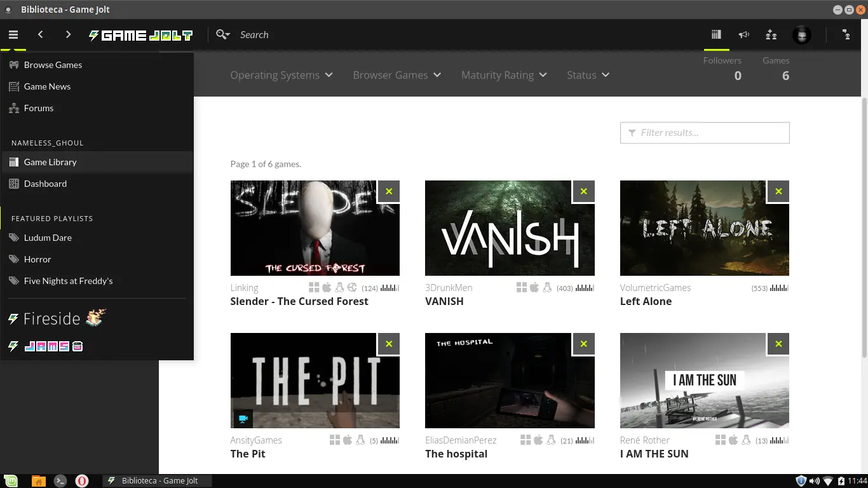Click the library icon in top bar
The height and width of the screenshot is (488, 868).
[717, 35]
